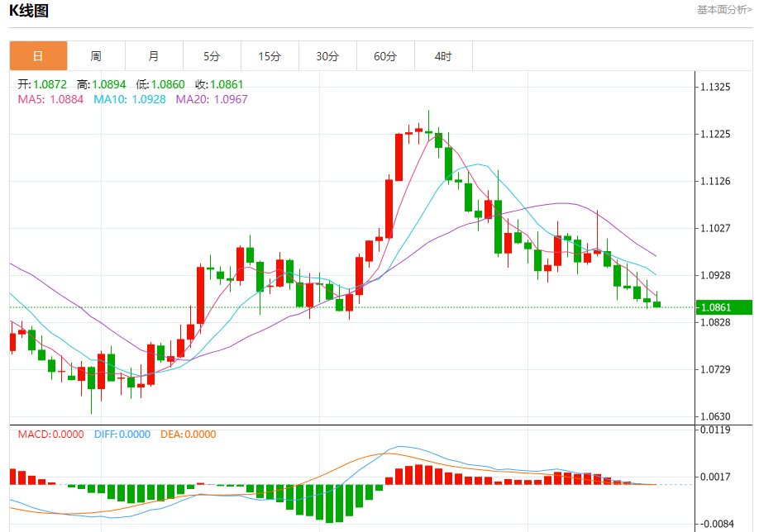
Task: Open the 15分 interval tab
Action: point(270,56)
